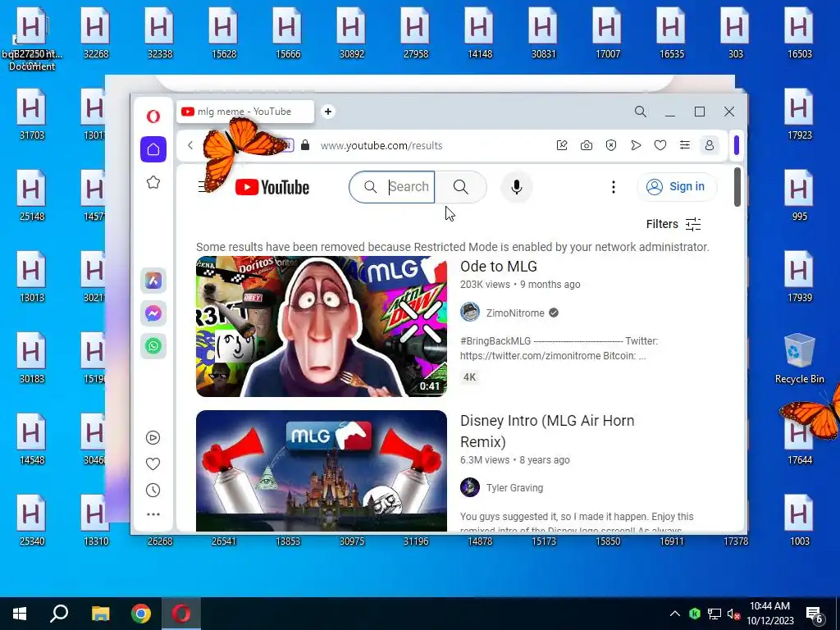Add page to bookmarks heart in address bar
Image resolution: width=840 pixels, height=630 pixels.
[660, 145]
